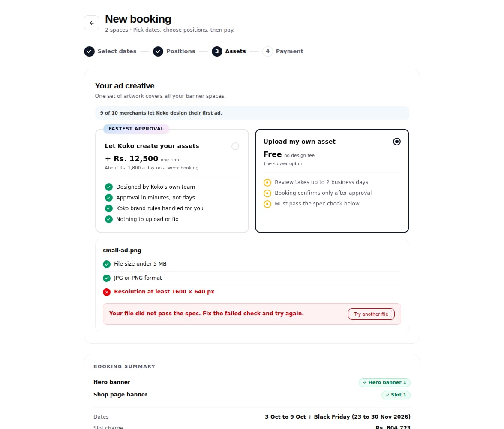The image size is (504, 429).
Task: Click "The slower option" caption
Action: [x=284, y=163]
